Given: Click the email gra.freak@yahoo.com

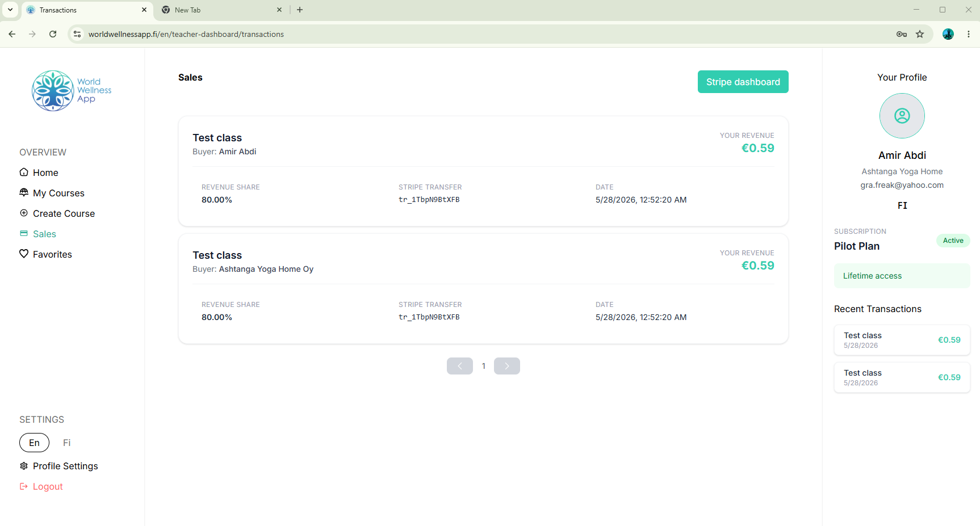Looking at the screenshot, I should pyautogui.click(x=902, y=185).
